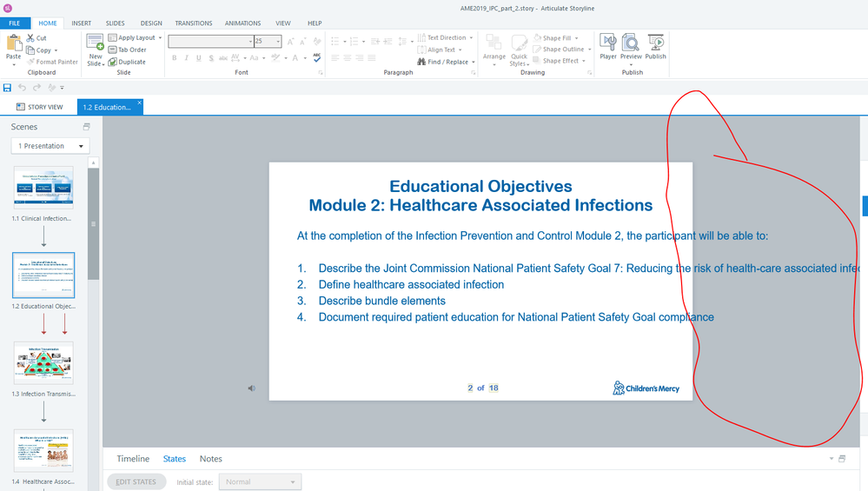Switch to the Timeline panel tab
Image resolution: width=868 pixels, height=491 pixels.
(133, 459)
